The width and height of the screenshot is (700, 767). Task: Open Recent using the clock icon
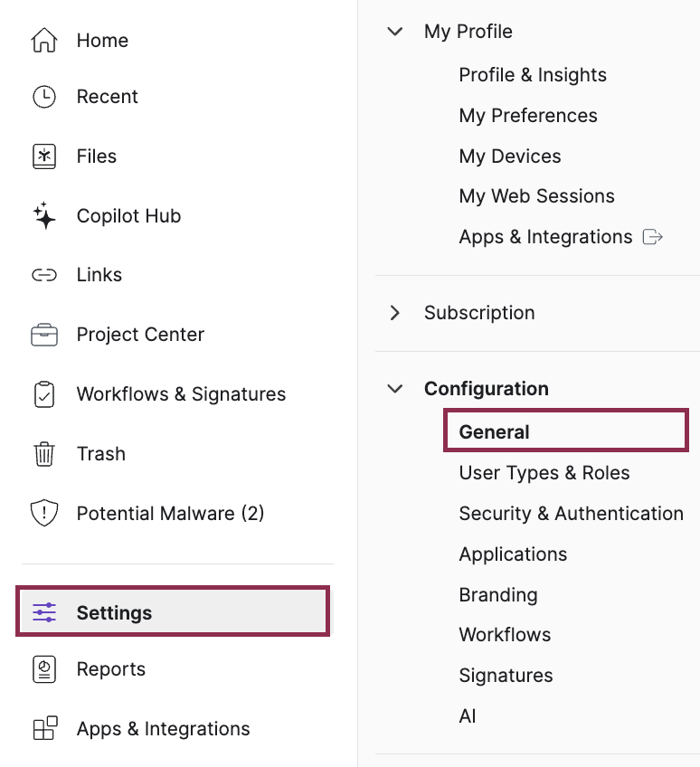pos(43,96)
